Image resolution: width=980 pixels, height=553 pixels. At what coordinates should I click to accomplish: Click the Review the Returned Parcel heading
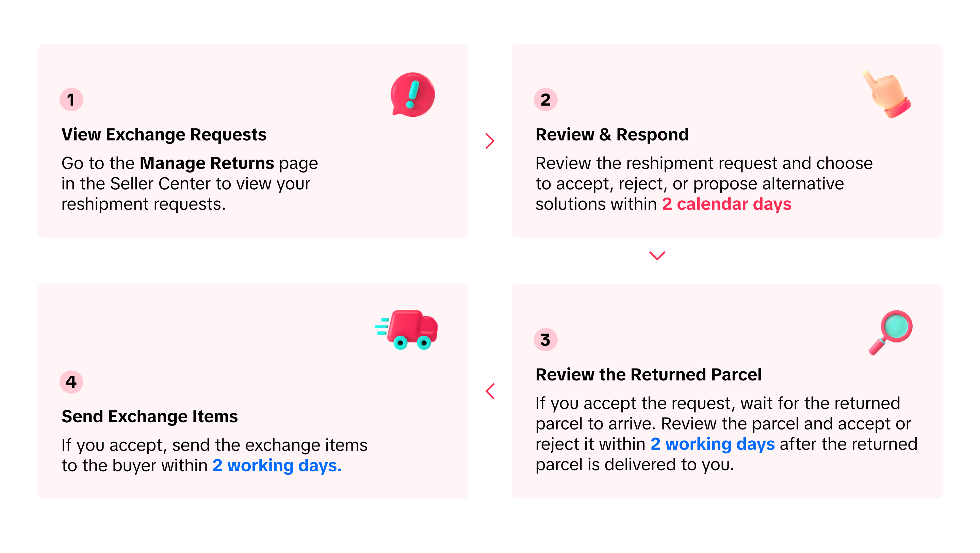648,375
